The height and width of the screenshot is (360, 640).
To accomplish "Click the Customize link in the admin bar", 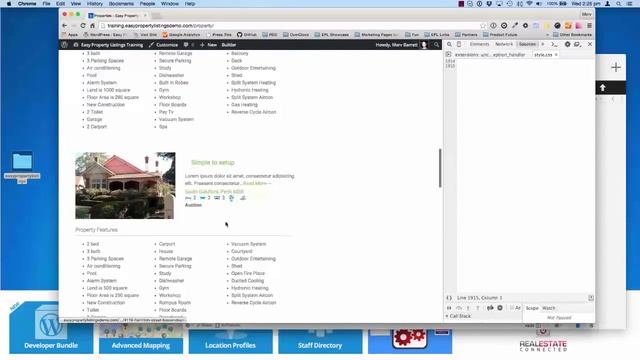I will tap(164, 44).
